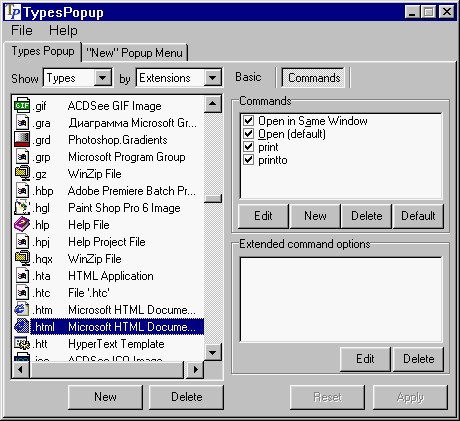Click inside Extended command options list box

pyautogui.click(x=341, y=299)
